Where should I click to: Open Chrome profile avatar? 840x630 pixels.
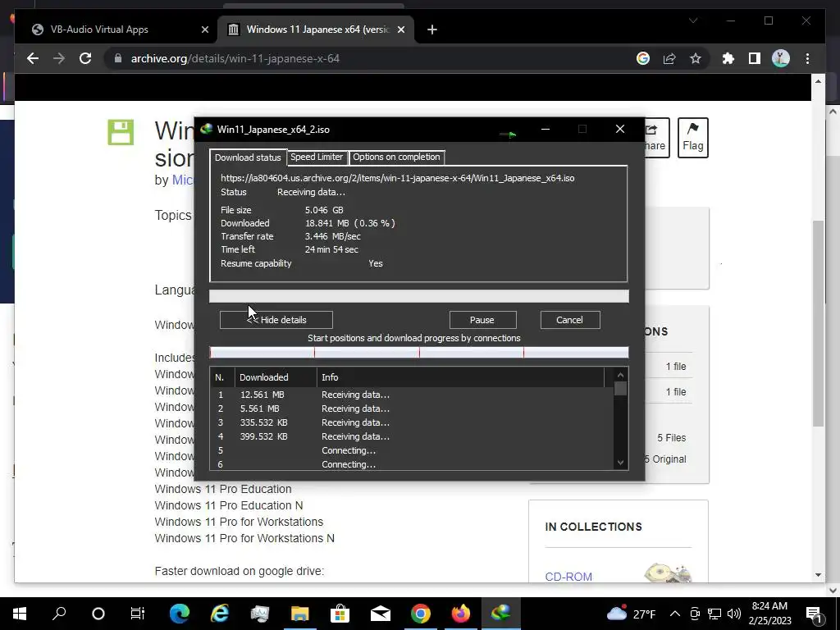pyautogui.click(x=781, y=58)
